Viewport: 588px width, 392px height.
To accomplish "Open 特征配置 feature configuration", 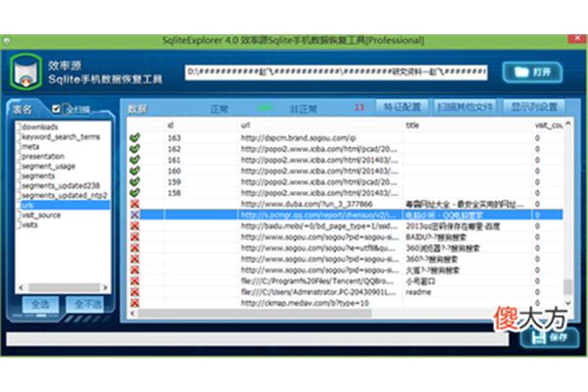I will point(402,107).
